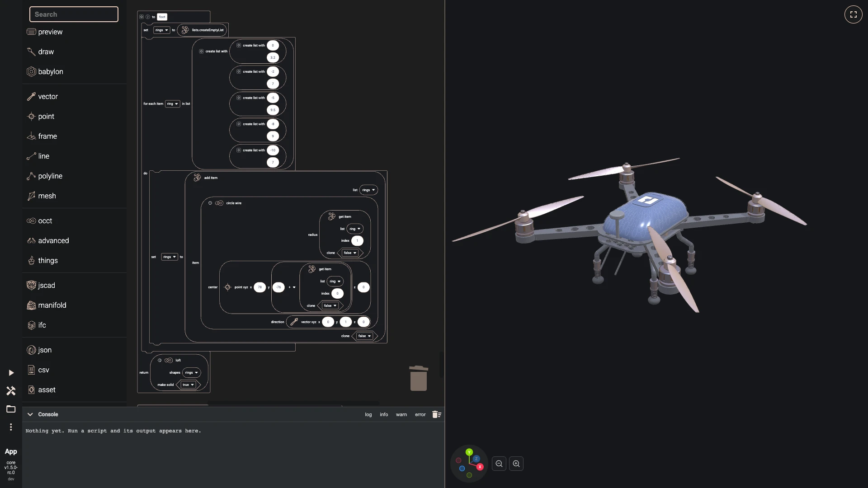Open rings variable dropdown in top set block
This screenshot has height=488, width=868.
(x=161, y=30)
